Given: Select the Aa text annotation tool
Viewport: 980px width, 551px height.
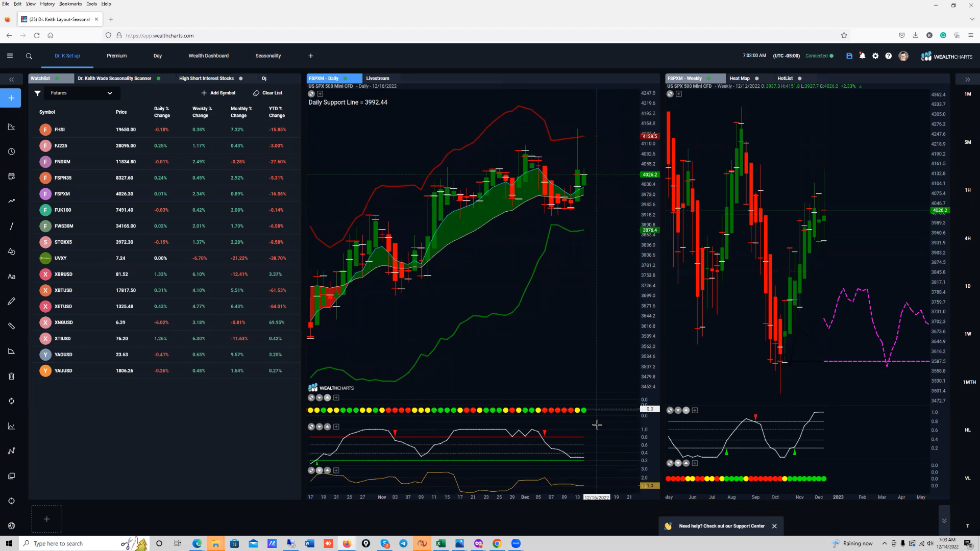Looking at the screenshot, I should tap(11, 277).
